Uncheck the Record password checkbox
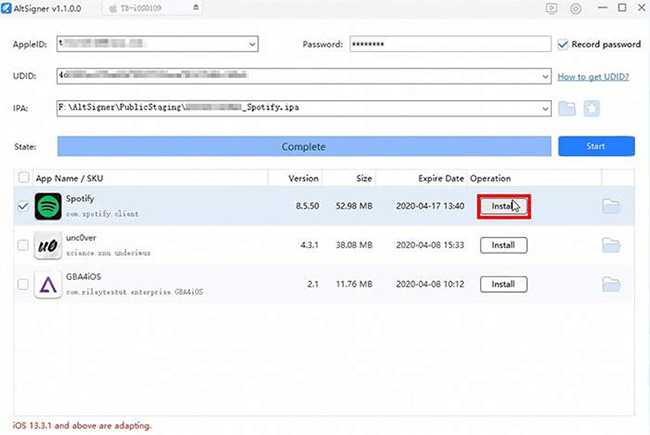Viewport: 650px width, 435px height. pyautogui.click(x=564, y=45)
